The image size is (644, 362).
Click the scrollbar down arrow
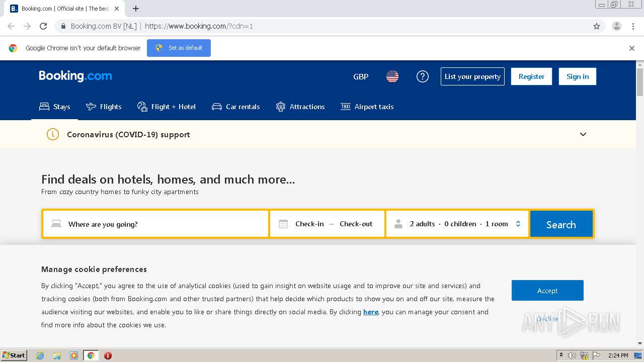[640, 343]
